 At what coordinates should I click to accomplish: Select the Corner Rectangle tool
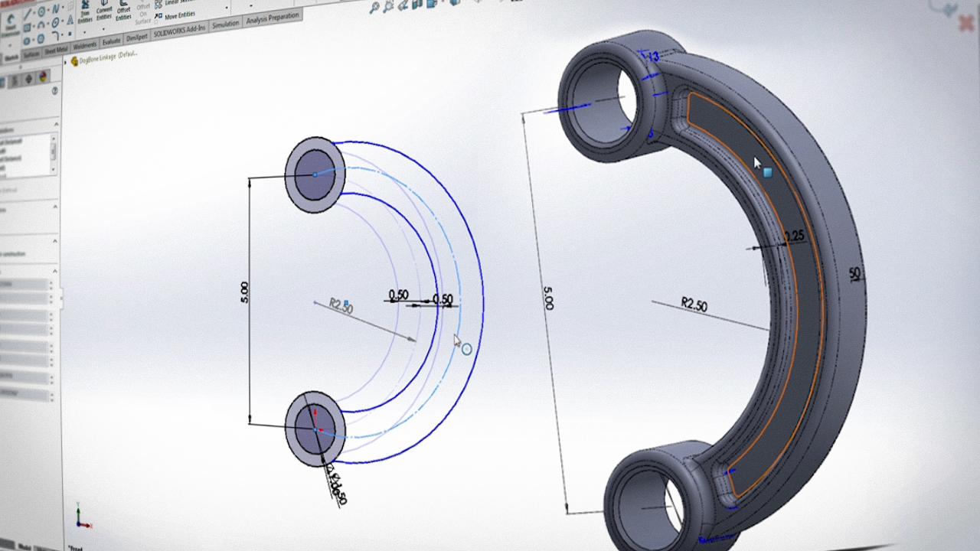tap(27, 28)
